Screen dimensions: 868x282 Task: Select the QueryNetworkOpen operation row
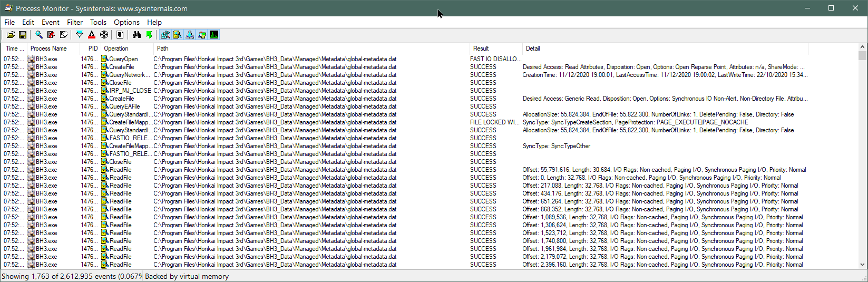coord(405,75)
